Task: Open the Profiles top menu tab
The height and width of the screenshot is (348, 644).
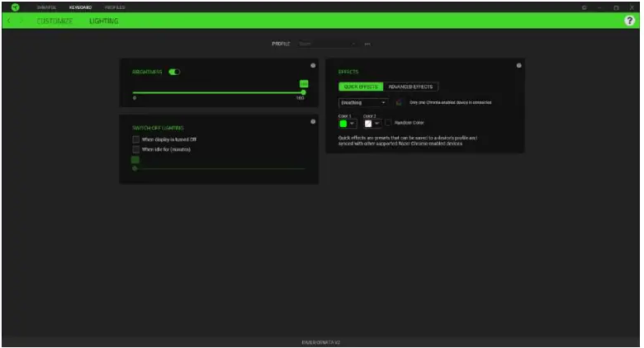Action: (115, 7)
